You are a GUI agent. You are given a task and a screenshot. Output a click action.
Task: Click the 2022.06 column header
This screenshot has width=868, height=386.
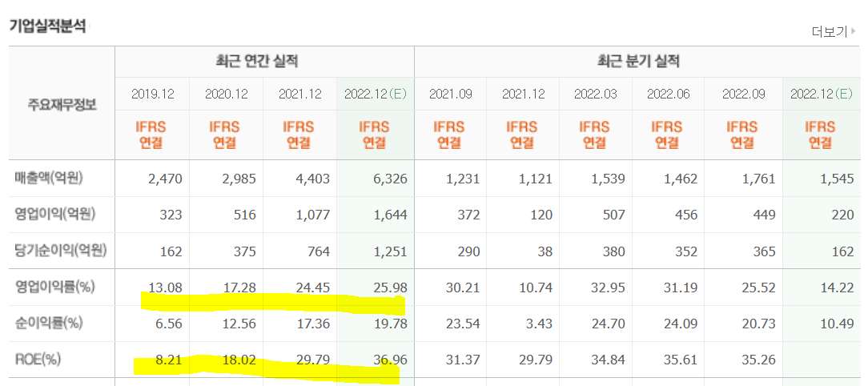667,94
